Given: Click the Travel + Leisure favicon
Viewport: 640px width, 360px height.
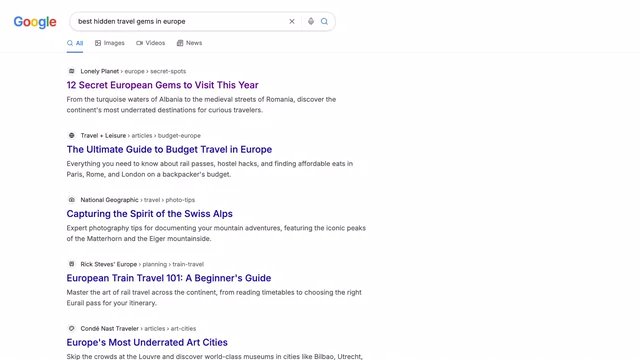Looking at the screenshot, I should 71,136.
